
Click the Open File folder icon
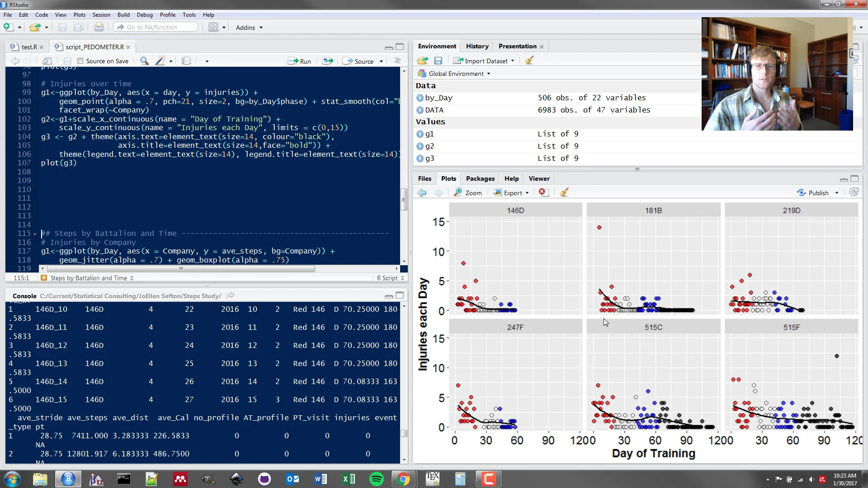[35, 28]
